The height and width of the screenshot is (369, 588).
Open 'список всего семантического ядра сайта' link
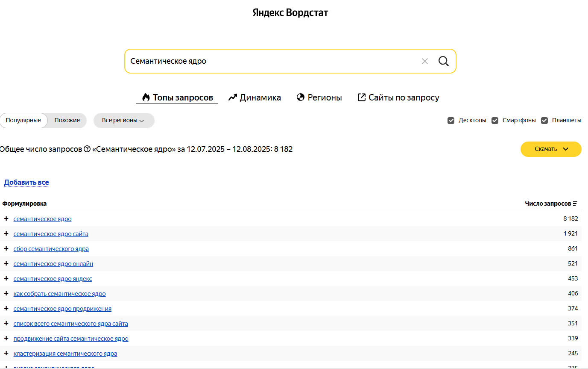(x=70, y=324)
